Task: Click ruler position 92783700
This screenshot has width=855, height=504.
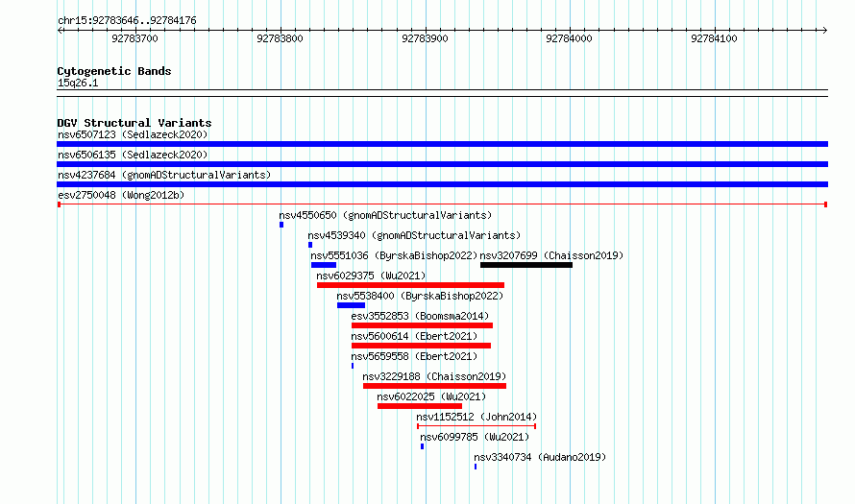Action: click(134, 38)
